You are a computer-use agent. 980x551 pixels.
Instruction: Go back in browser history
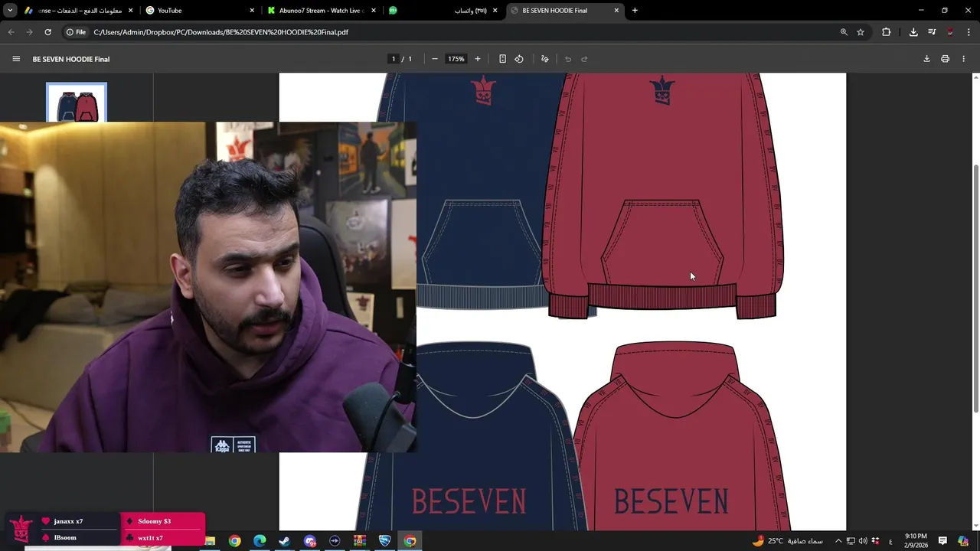point(11,32)
